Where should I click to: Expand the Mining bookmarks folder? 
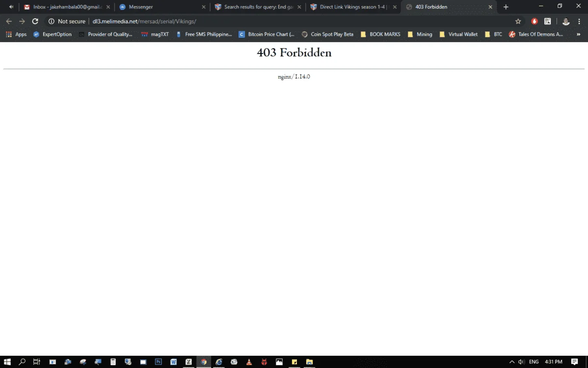tap(420, 34)
